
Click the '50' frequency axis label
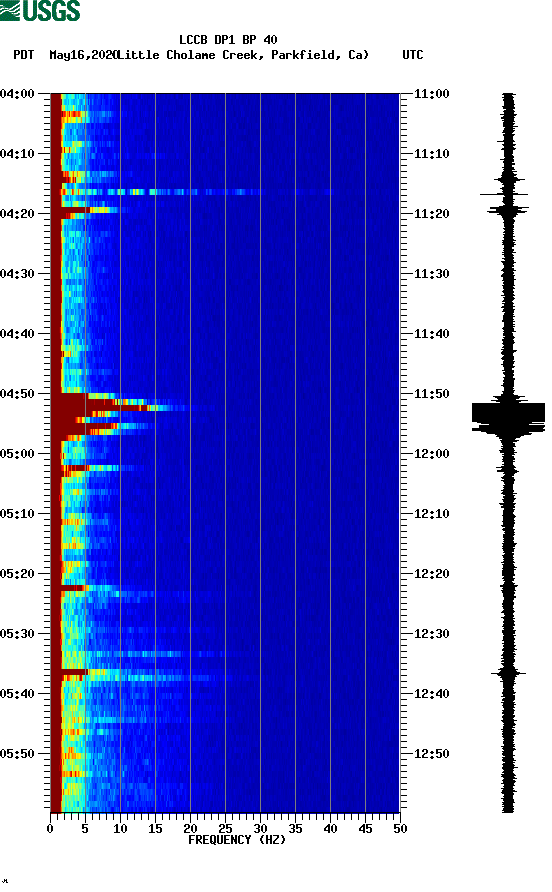tap(400, 829)
